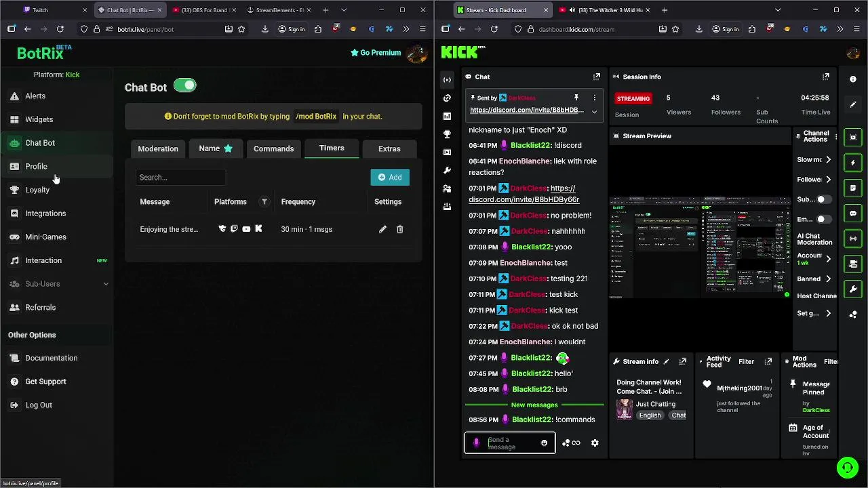This screenshot has height=488, width=868.
Task: Toggle the Chat Bot switch off
Action: (184, 85)
